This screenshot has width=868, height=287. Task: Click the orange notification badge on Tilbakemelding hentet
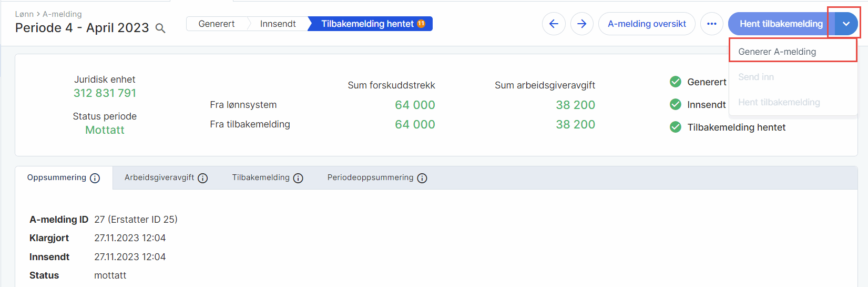tap(421, 24)
